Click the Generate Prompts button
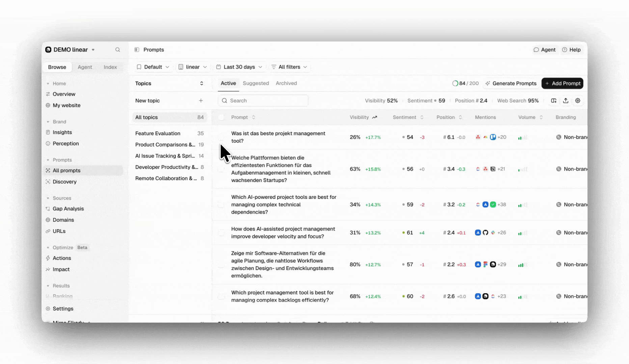 point(511,83)
